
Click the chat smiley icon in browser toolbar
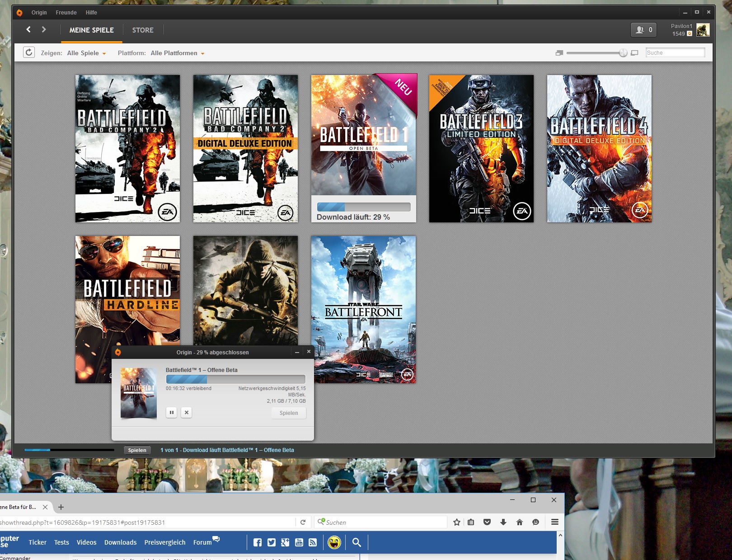(x=536, y=522)
